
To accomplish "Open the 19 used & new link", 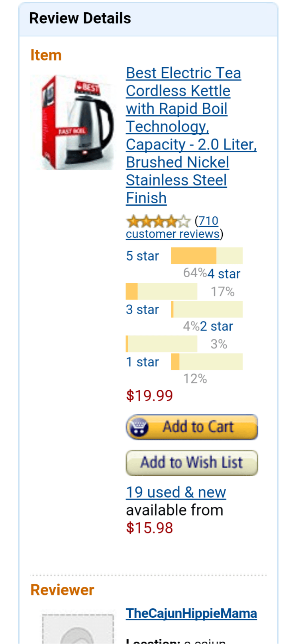I will pos(176,492).
